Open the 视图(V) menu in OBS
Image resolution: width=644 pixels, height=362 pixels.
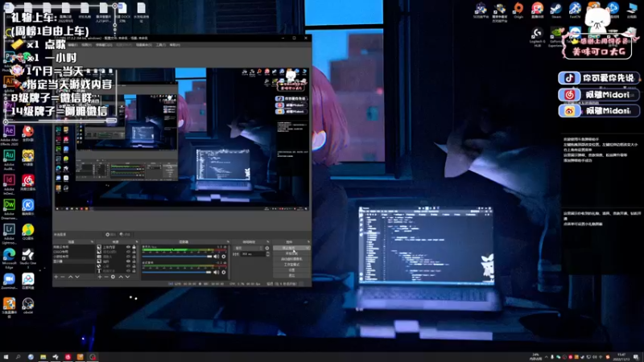coord(86,45)
